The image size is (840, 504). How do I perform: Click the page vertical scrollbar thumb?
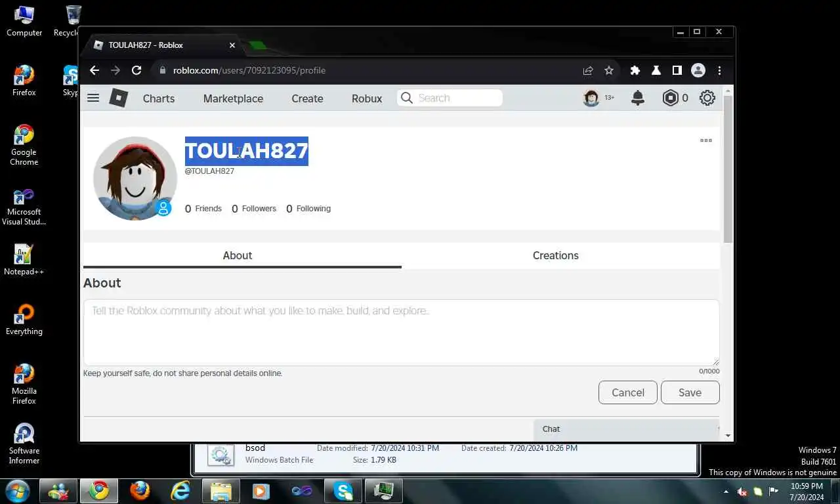[x=727, y=169]
